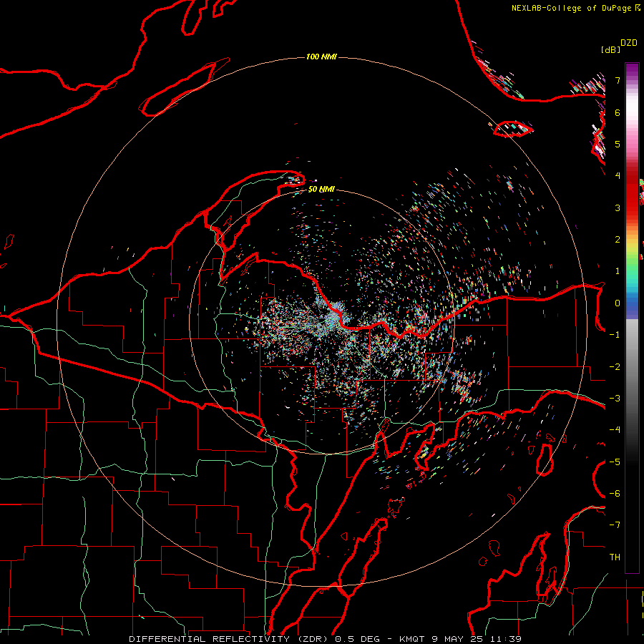Image resolution: width=644 pixels, height=644 pixels.
Task: Click the DZD legend title
Action: pos(629,43)
